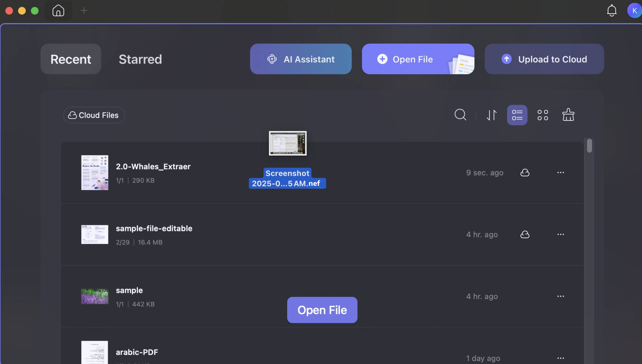Click the 16.4 MB file size

(x=150, y=242)
